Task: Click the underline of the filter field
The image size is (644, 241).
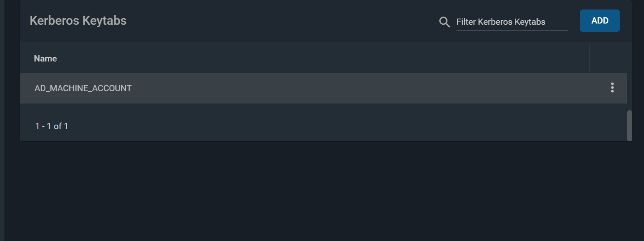Action: [512, 30]
